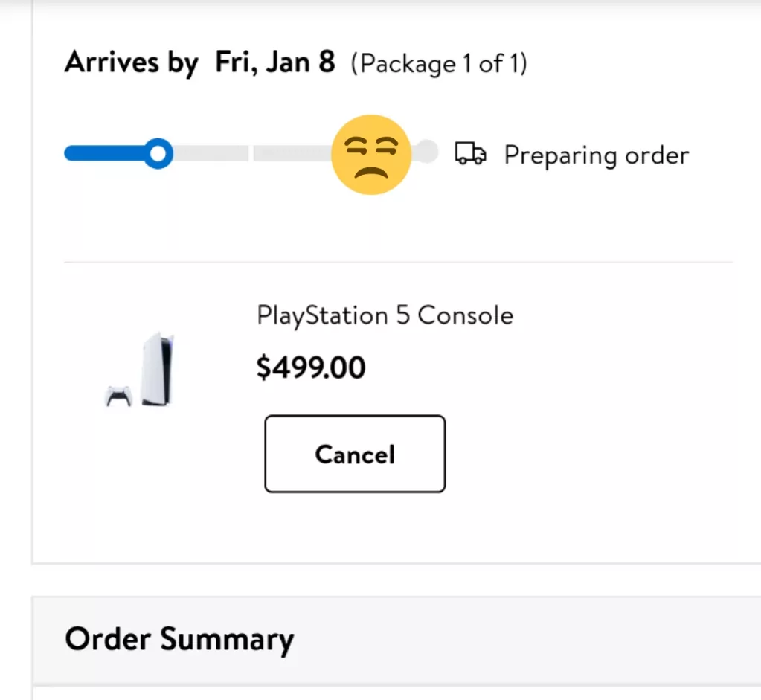Click the white DualSense controller image
The height and width of the screenshot is (700, 761).
click(119, 396)
